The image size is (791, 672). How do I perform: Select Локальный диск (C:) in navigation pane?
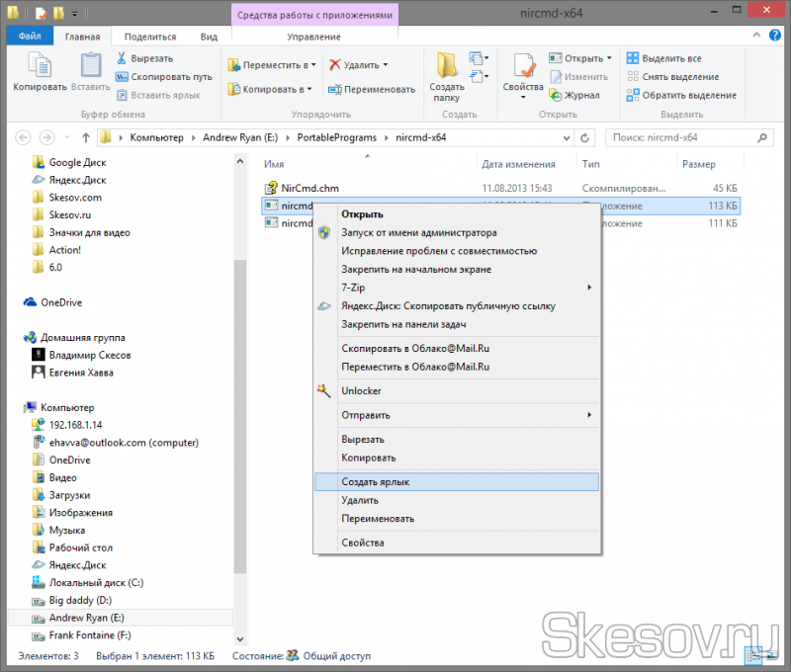pos(96,583)
